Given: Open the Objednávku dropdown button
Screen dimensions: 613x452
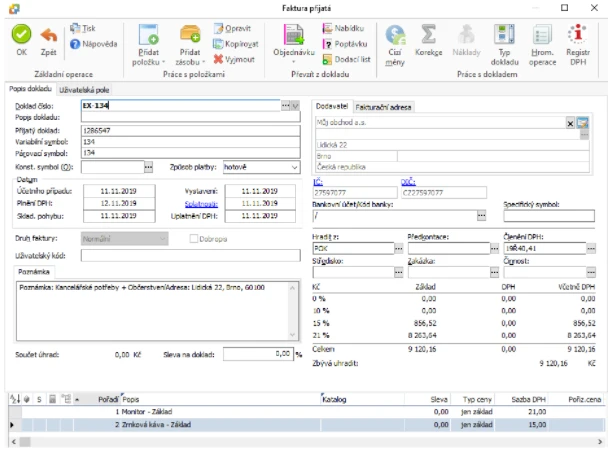Looking at the screenshot, I should [294, 61].
